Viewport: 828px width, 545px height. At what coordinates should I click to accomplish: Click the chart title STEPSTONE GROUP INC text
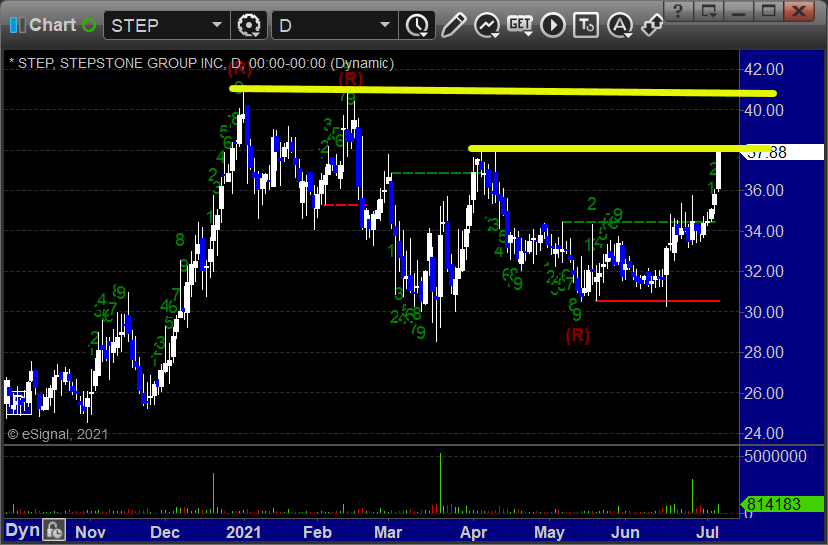coord(142,63)
